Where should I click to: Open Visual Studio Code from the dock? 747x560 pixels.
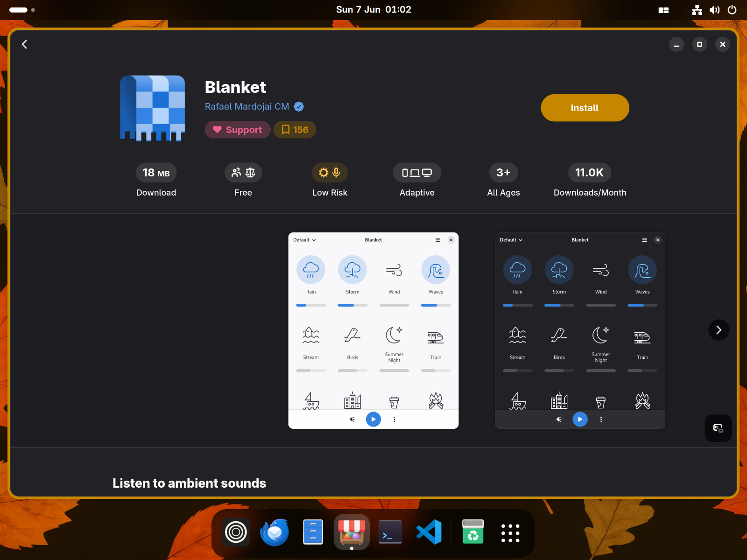[x=429, y=532]
